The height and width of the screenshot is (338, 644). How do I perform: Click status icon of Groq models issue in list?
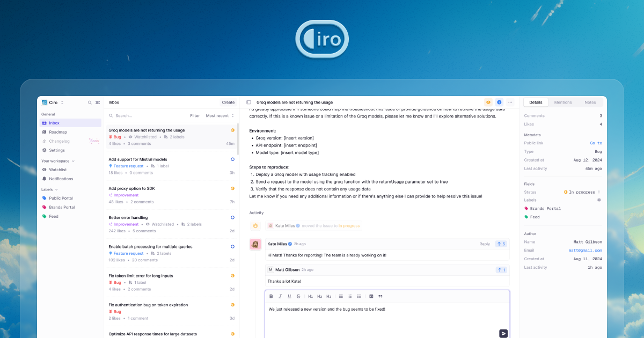[232, 130]
